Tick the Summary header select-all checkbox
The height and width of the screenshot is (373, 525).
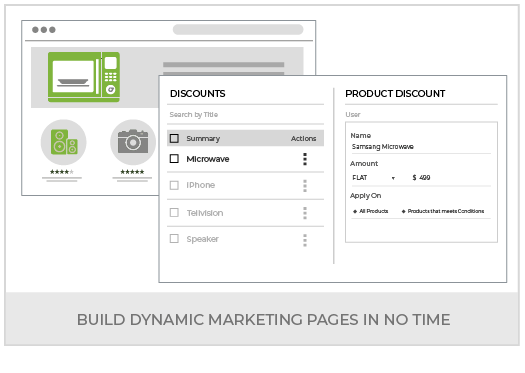click(174, 138)
